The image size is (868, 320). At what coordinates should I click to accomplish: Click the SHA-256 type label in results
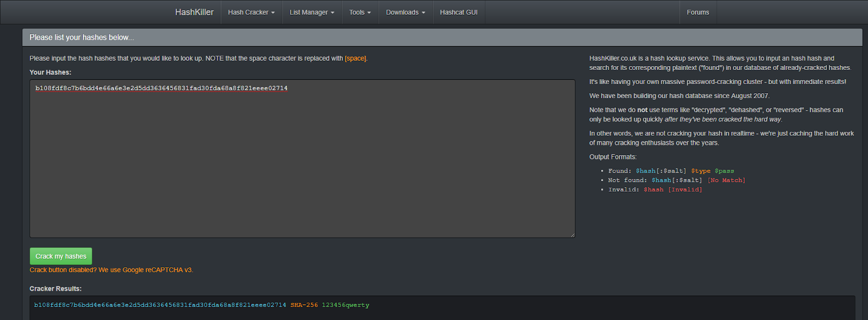[x=304, y=305]
